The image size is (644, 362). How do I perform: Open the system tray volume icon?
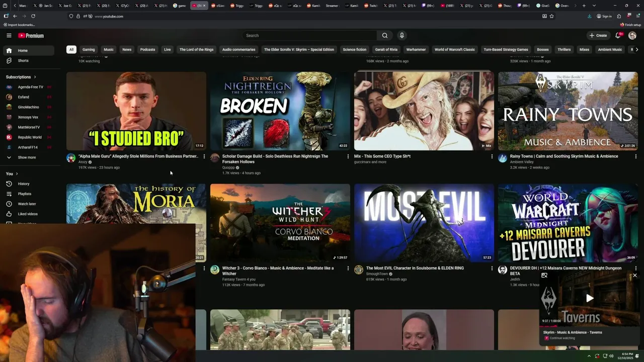[x=611, y=356]
